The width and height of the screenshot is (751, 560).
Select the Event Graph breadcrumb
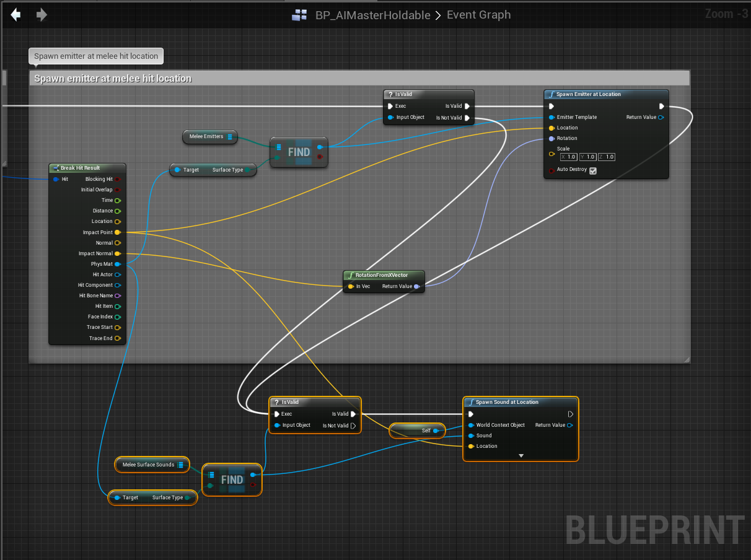pos(478,15)
